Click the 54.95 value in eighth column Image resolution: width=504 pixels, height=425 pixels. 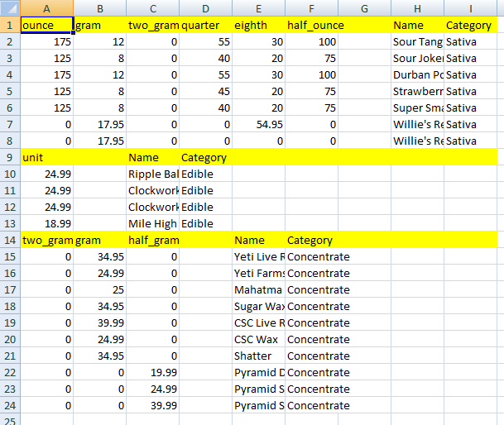click(x=259, y=124)
